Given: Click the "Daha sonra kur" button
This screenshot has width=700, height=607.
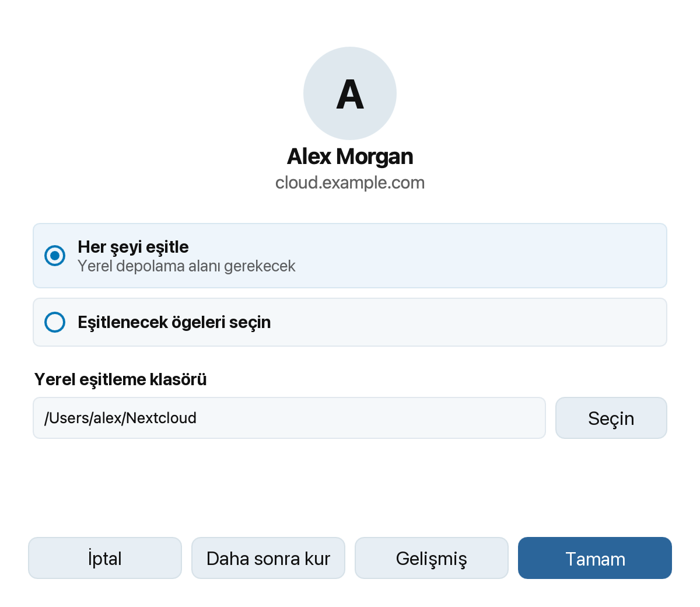Looking at the screenshot, I should (x=268, y=558).
